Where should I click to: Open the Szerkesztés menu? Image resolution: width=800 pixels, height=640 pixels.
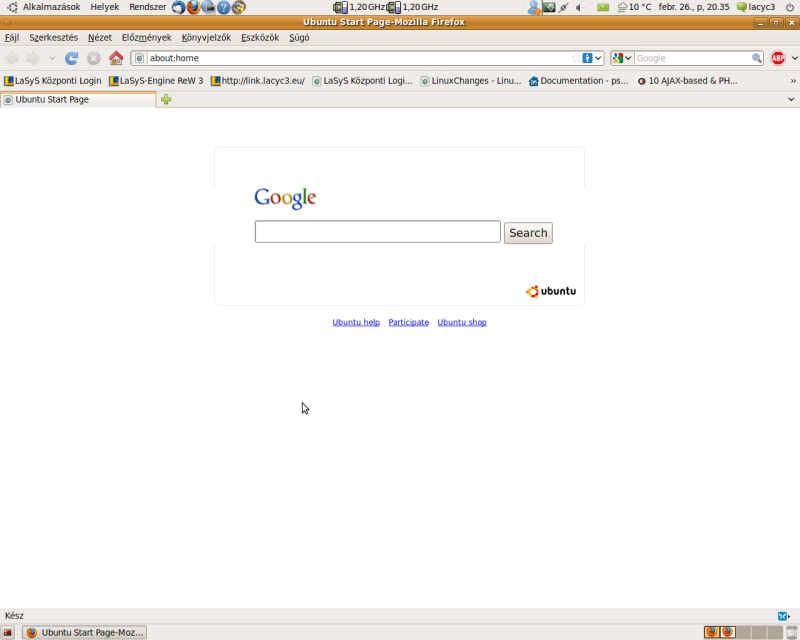tap(54, 38)
